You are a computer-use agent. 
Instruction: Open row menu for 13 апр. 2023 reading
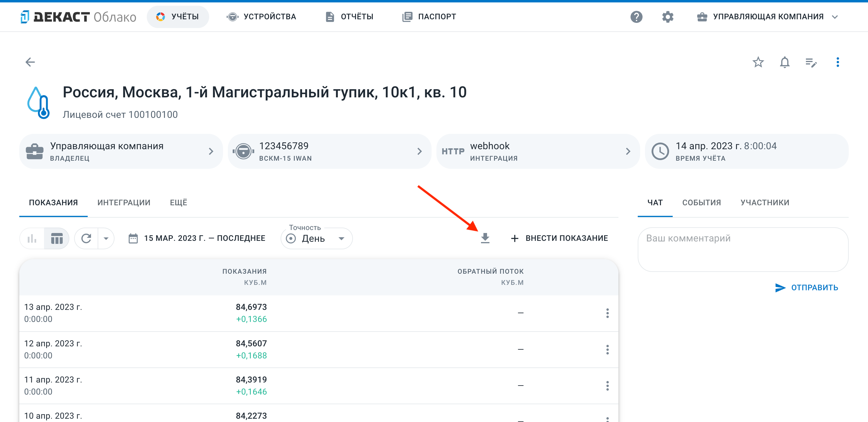607,313
